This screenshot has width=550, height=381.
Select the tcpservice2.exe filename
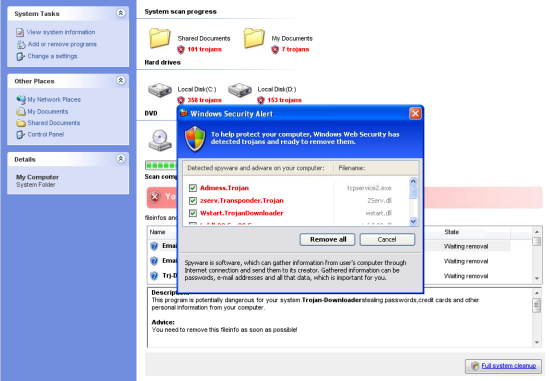[x=369, y=188]
